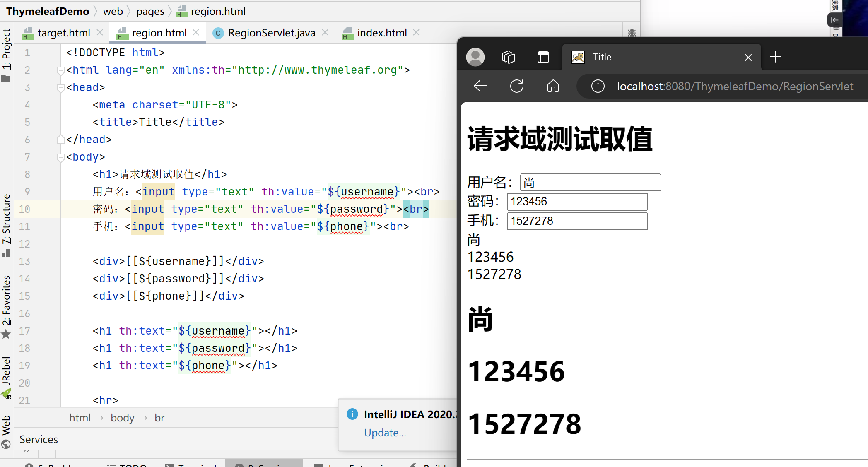Viewport: 868px width, 467px height.
Task: Click the 密码 input field showing 123456
Action: click(577, 202)
